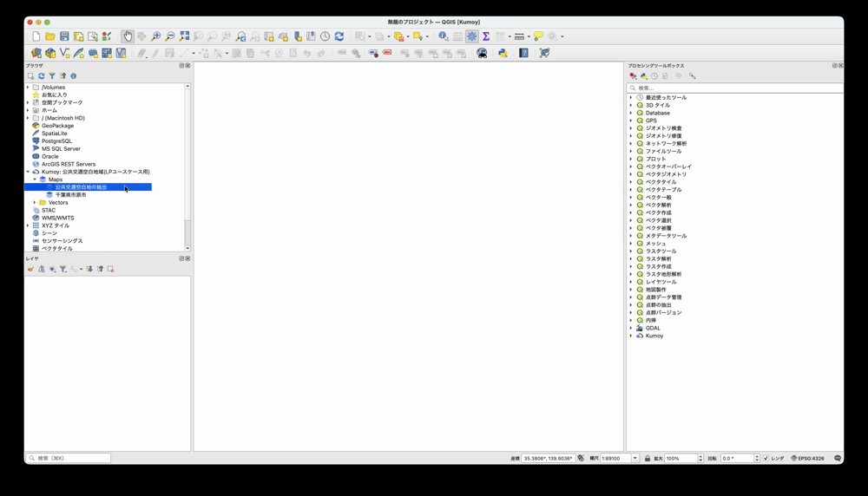
Task: Open the scale dropdown arrow
Action: coord(635,459)
